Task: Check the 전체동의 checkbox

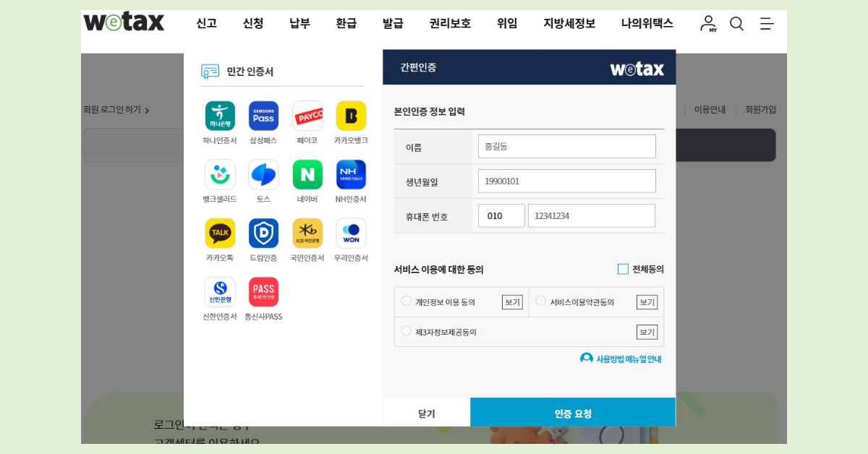Action: 623,269
